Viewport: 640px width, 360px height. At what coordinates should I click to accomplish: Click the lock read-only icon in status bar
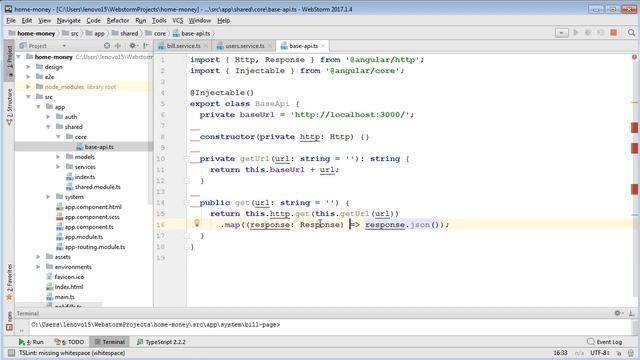click(x=619, y=353)
